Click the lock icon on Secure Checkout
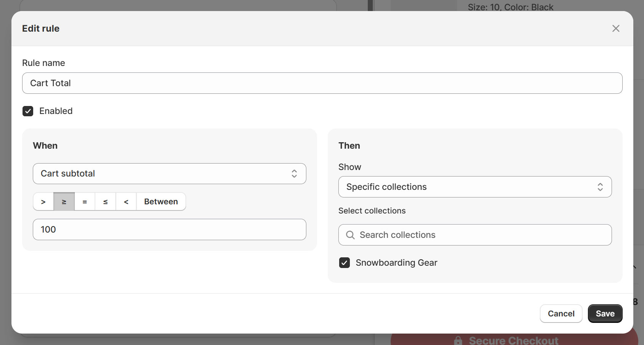The width and height of the screenshot is (644, 345). (458, 340)
